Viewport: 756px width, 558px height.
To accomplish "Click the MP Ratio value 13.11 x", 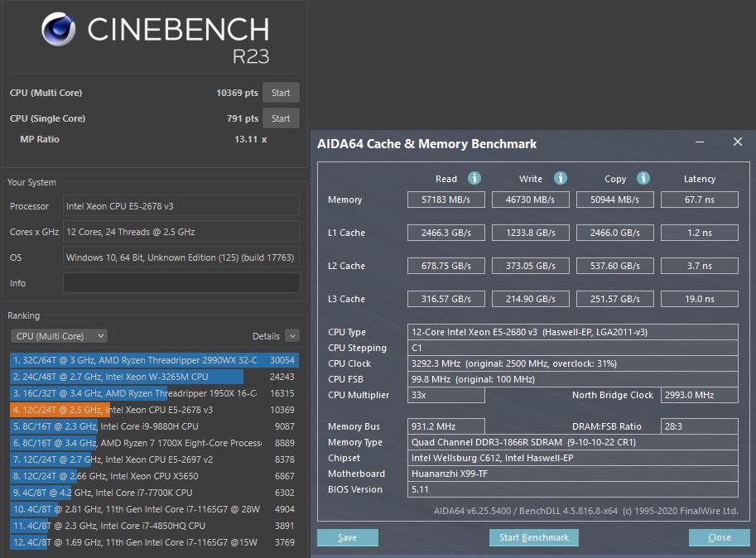I will 250,139.
